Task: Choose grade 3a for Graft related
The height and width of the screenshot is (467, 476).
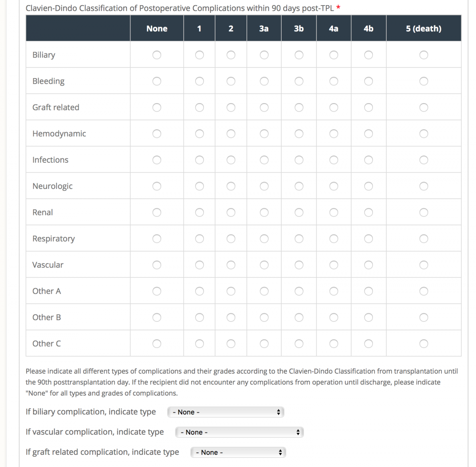Action: click(x=264, y=108)
